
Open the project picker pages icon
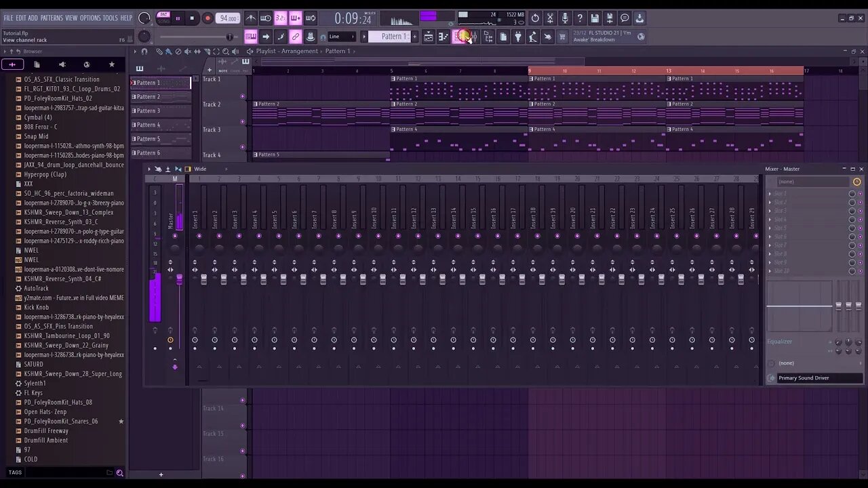pyautogui.click(x=503, y=37)
